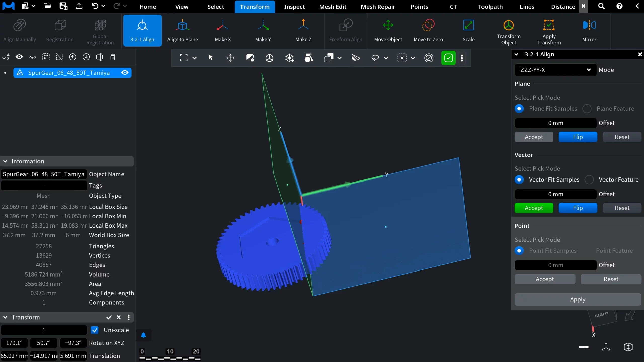
Task: Uncheck the Uni-scale checkbox
Action: [95, 330]
